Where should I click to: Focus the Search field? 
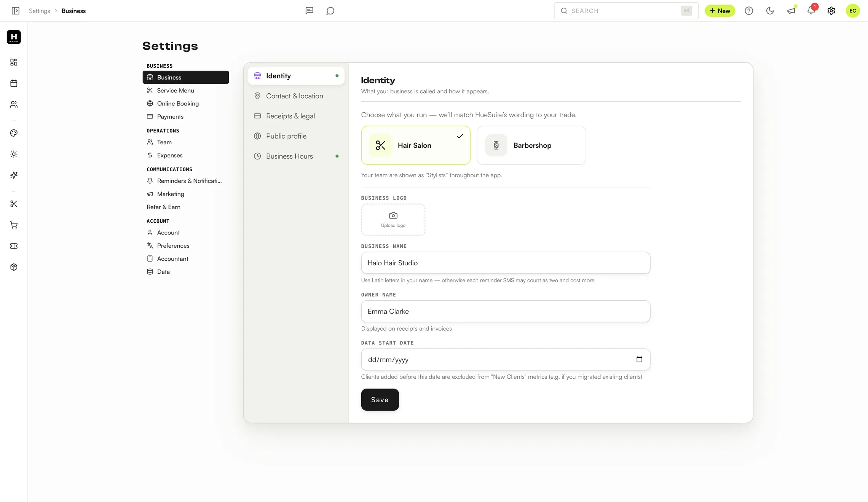coord(626,11)
